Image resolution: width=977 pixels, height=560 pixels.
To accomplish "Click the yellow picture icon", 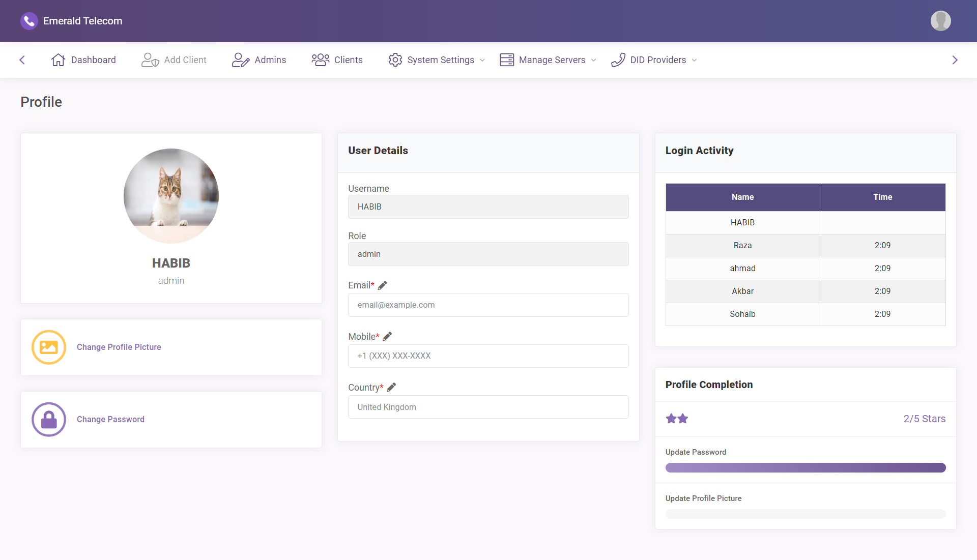I will click(x=49, y=347).
